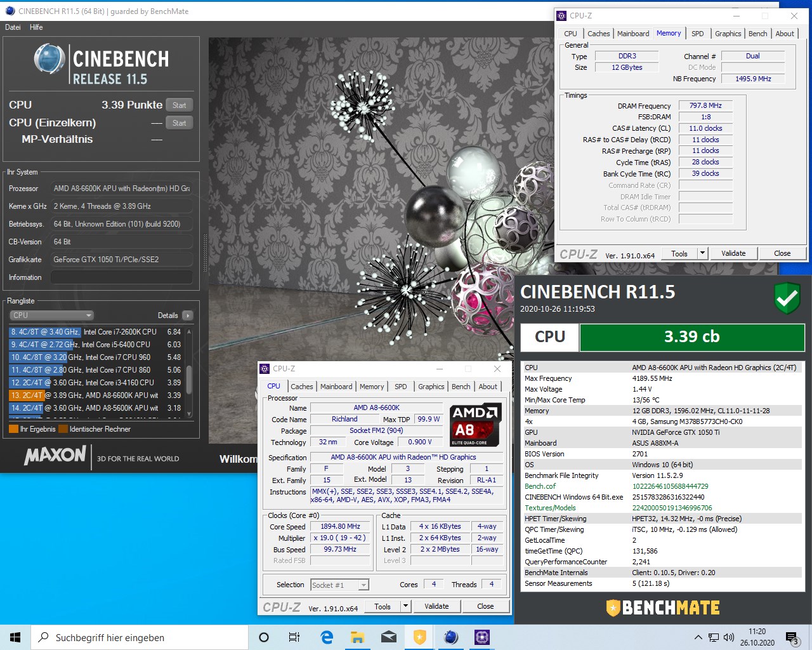
Task: Switch to Graphics tab in Memory CPU-Z
Action: [728, 34]
